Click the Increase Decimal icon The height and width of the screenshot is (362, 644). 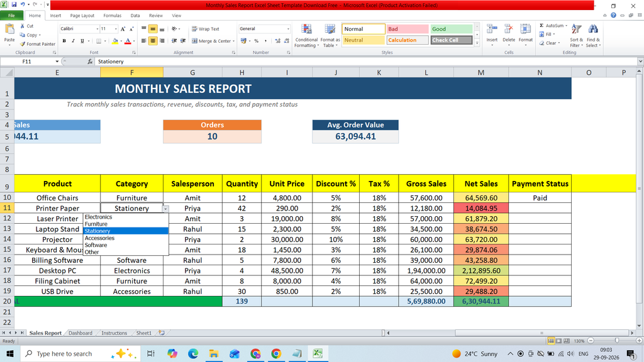[277, 41]
